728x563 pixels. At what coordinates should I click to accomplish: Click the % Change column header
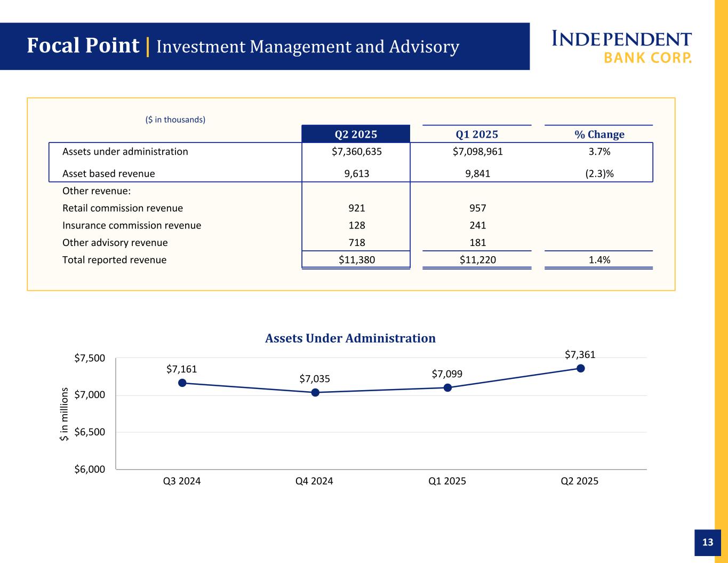[599, 134]
